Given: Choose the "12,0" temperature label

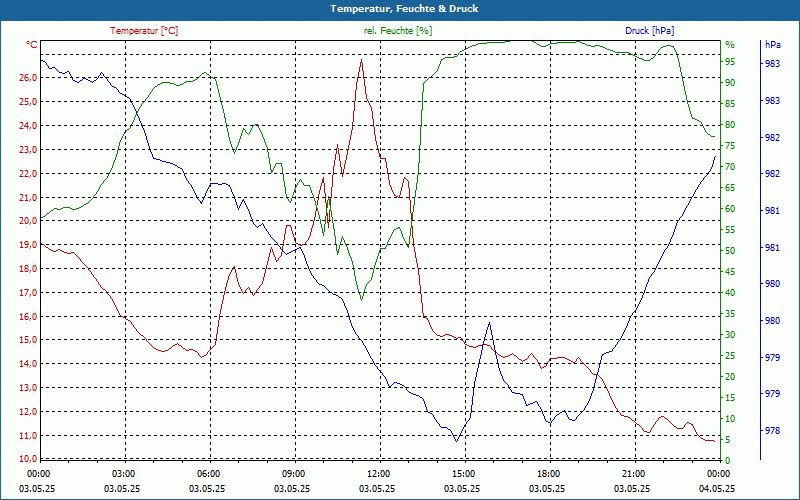Looking at the screenshot, I should pos(28,412).
